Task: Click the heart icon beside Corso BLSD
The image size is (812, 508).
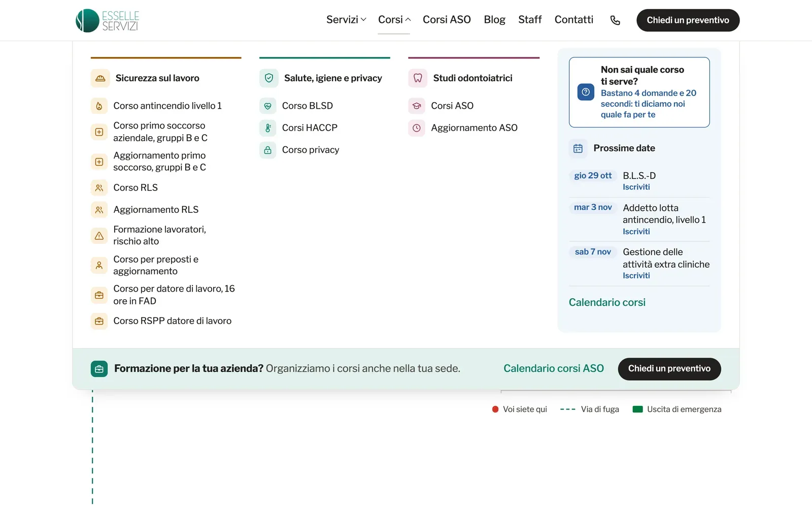Action: coord(267,106)
